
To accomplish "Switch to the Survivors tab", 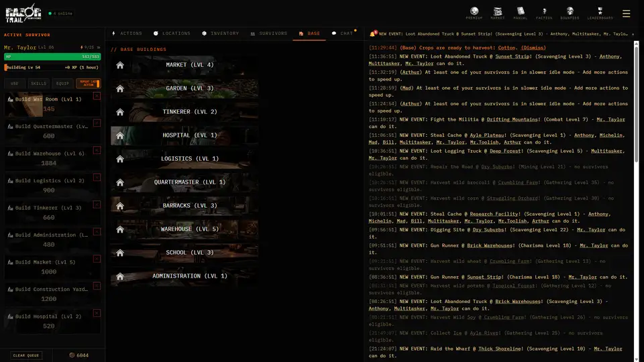I will click(x=269, y=34).
